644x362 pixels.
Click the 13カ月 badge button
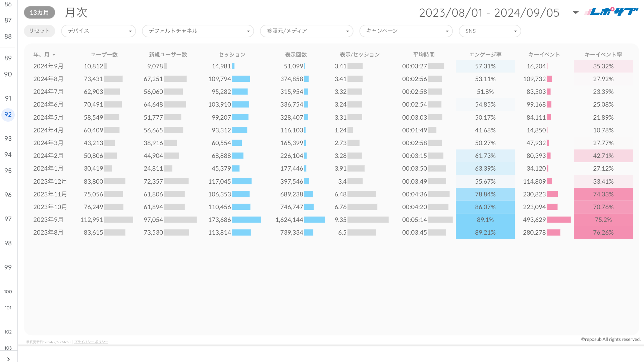pyautogui.click(x=39, y=12)
